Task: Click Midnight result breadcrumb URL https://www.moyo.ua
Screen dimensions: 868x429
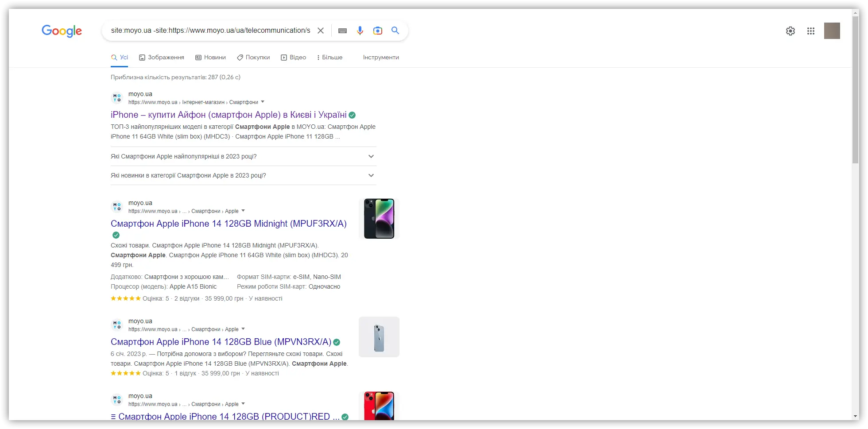Action: point(153,211)
